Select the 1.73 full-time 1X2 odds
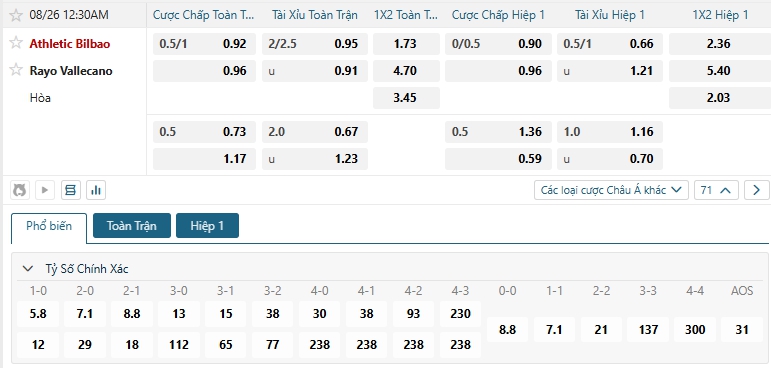 coord(406,44)
